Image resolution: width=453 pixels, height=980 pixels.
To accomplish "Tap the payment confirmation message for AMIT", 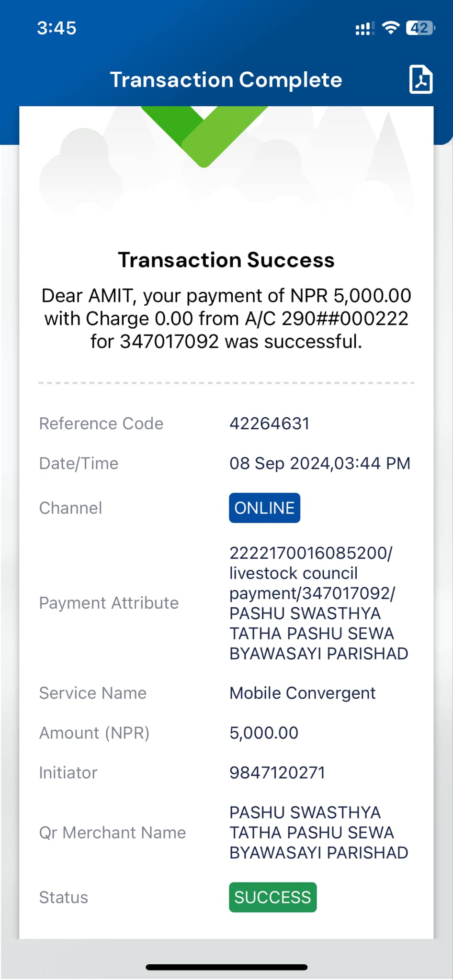I will coord(226,319).
